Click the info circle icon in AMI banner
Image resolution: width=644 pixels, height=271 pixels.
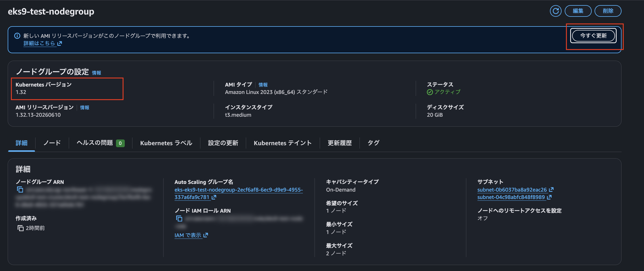tap(17, 36)
